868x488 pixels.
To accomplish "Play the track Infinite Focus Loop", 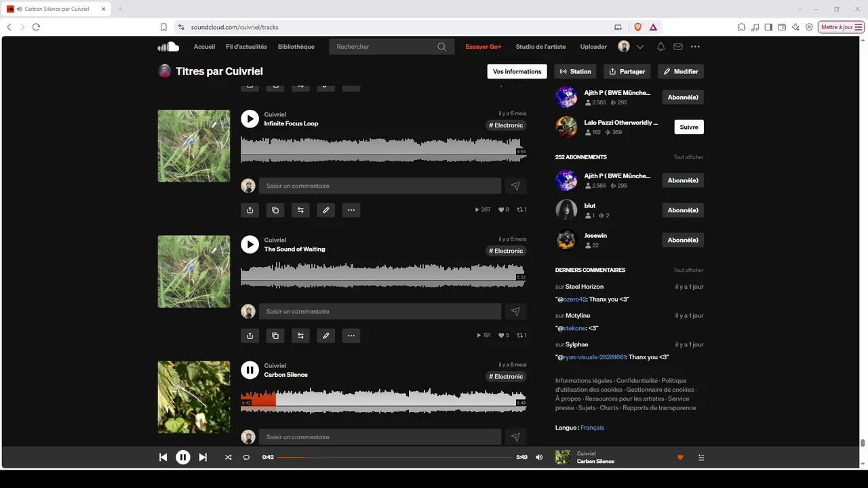I will [x=250, y=119].
